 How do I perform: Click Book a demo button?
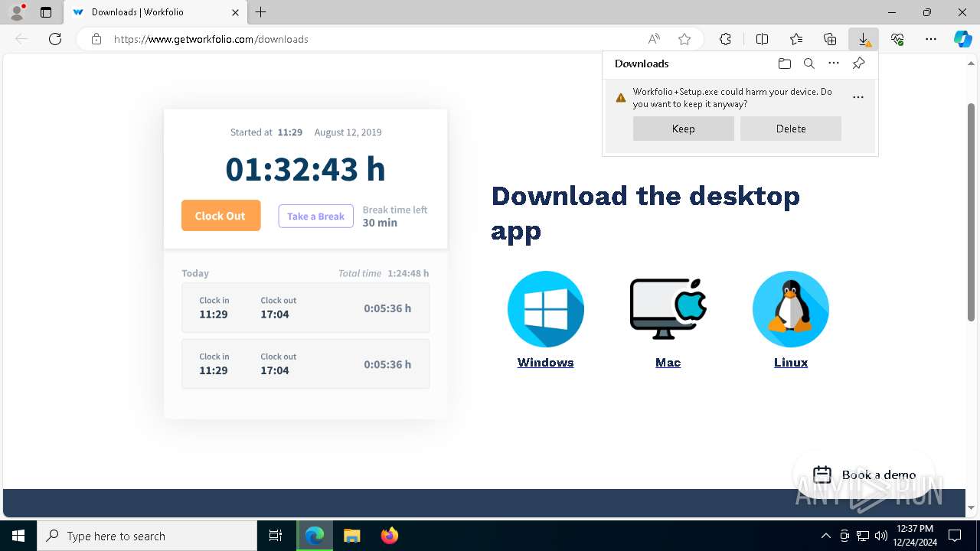click(x=864, y=474)
